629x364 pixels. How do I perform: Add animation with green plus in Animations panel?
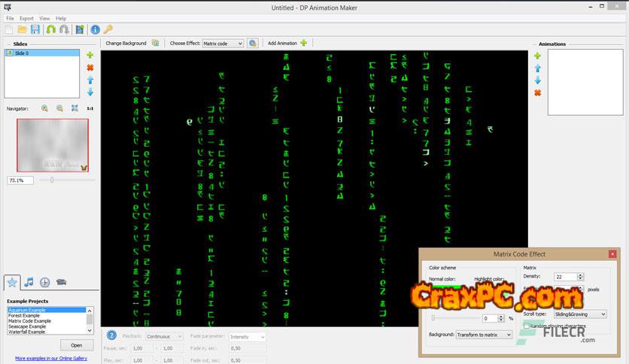pyautogui.click(x=537, y=56)
